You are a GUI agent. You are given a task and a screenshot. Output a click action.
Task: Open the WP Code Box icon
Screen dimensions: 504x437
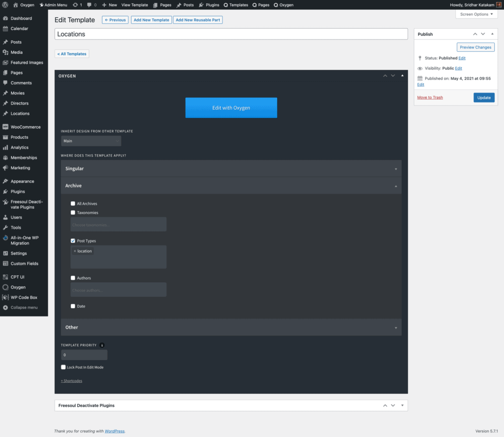click(x=5, y=298)
